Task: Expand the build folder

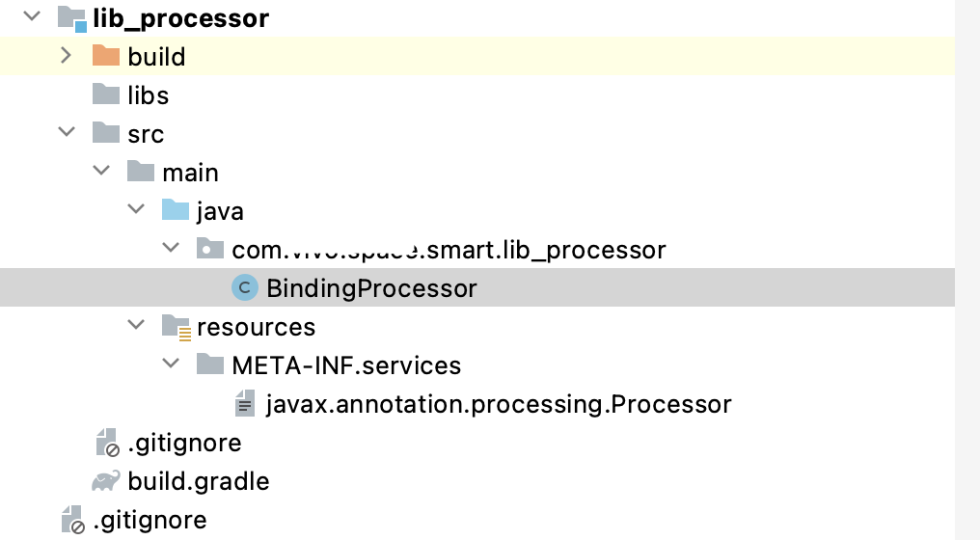Action: point(66,55)
